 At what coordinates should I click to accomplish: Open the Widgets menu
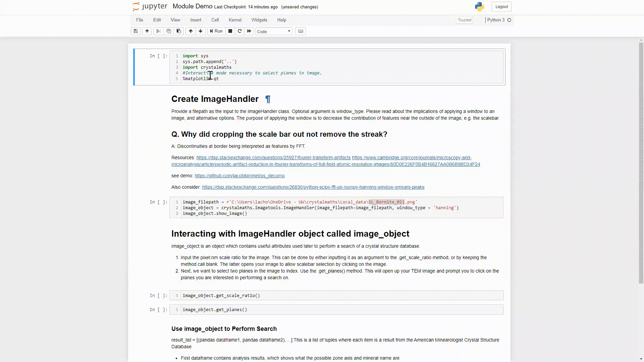[x=259, y=20]
